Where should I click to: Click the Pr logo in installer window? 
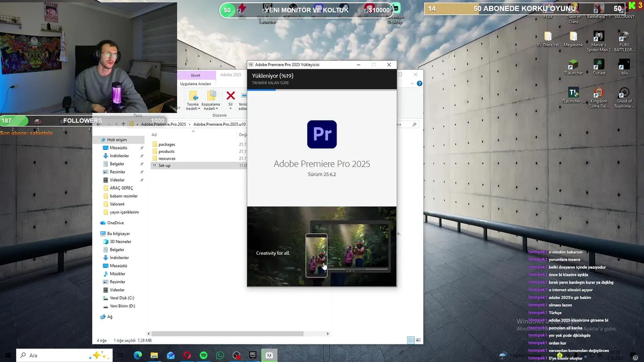322,134
